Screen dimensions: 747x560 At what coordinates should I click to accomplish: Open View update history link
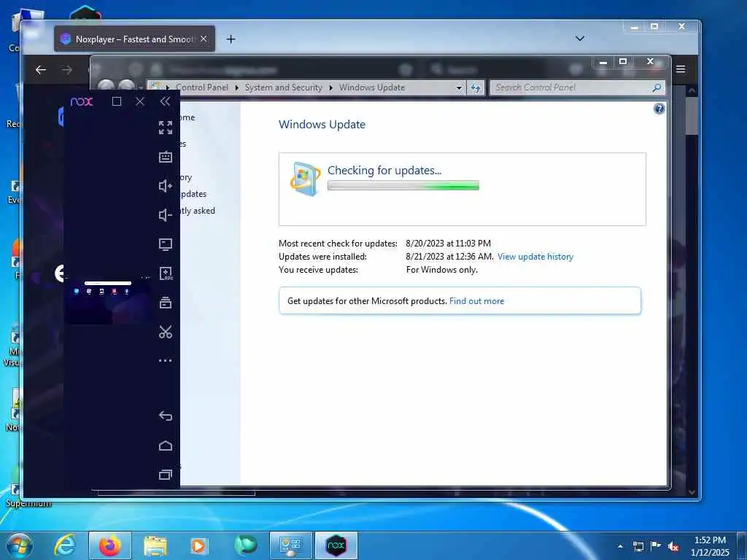535,257
